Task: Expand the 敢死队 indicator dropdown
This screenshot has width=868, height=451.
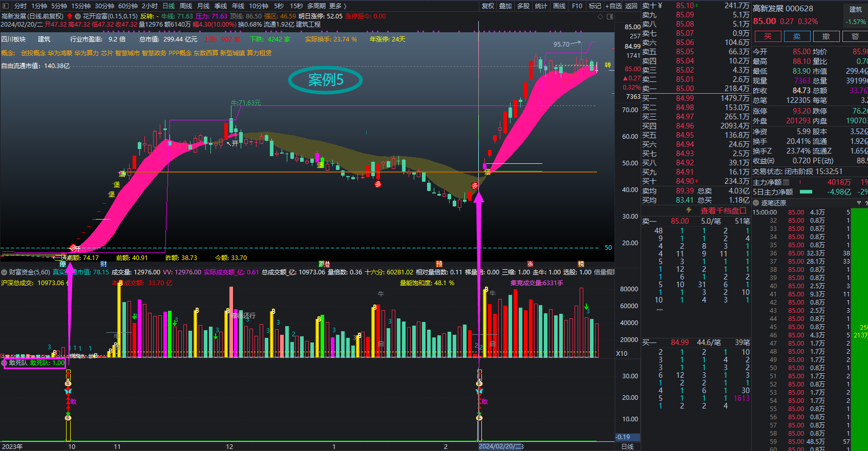Action: click(5, 363)
